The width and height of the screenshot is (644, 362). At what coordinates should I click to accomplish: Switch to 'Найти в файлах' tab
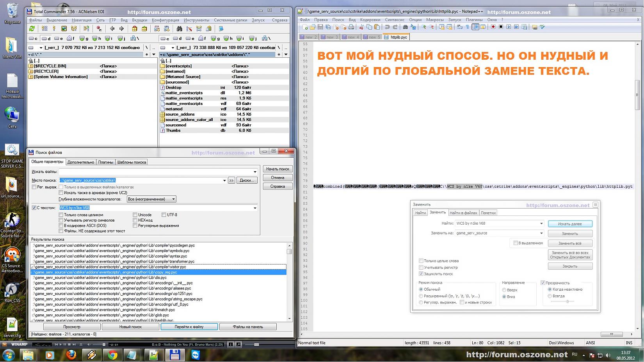463,213
